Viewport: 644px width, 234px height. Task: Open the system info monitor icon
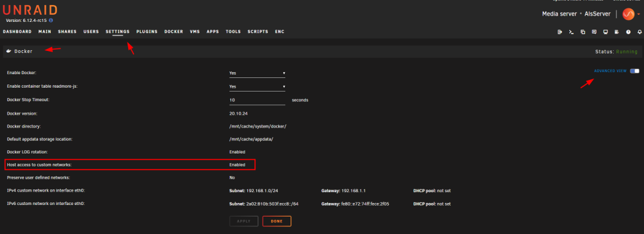[x=605, y=32]
